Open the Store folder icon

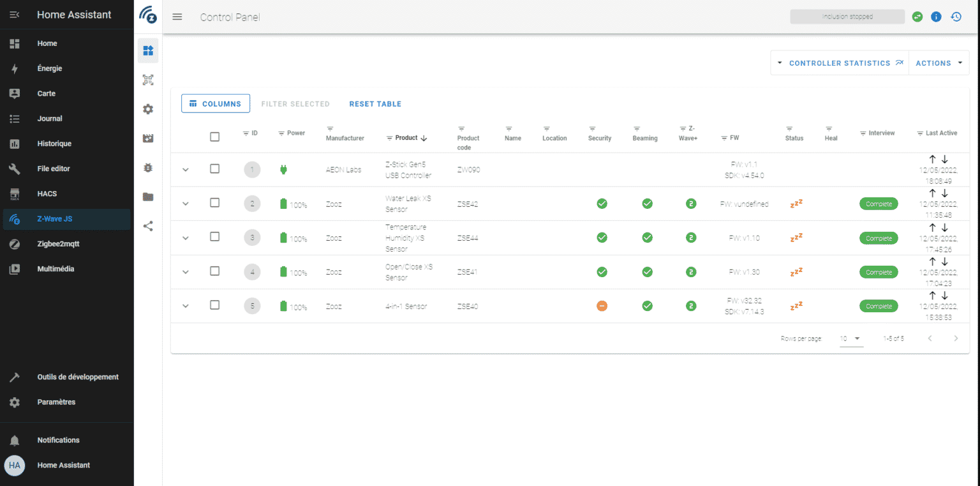pos(148,197)
